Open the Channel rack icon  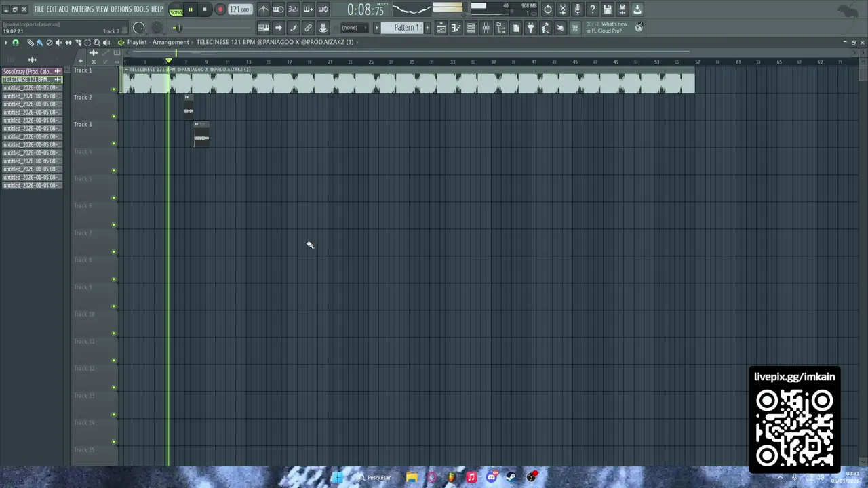pyautogui.click(x=471, y=28)
